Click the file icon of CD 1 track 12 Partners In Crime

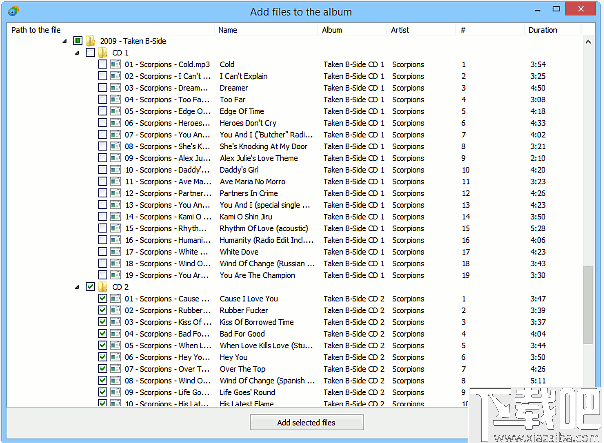[x=115, y=193]
